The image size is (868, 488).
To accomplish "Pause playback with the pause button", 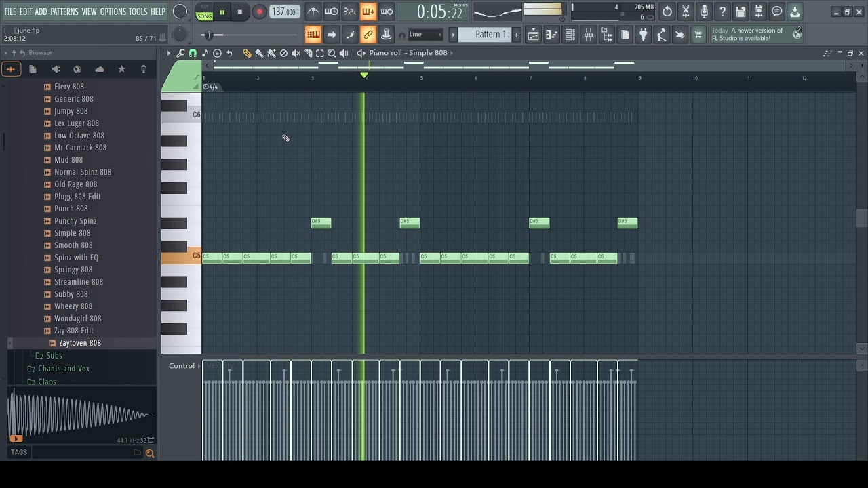I will [x=222, y=12].
